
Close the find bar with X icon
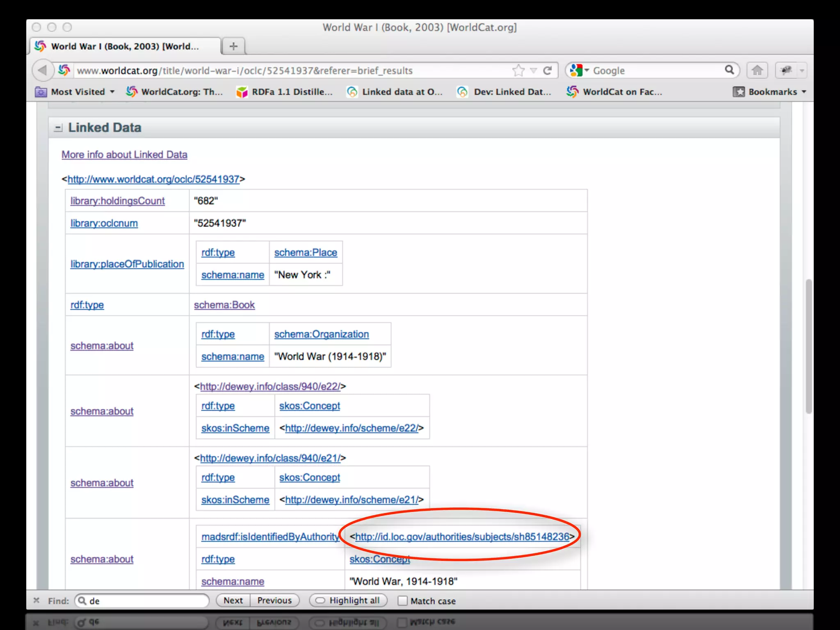(37, 600)
